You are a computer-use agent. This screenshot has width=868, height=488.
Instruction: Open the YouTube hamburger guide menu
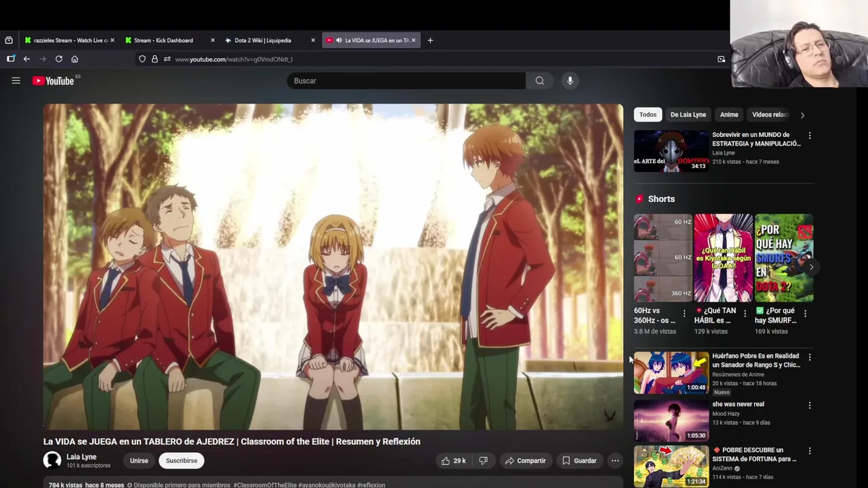(x=16, y=81)
